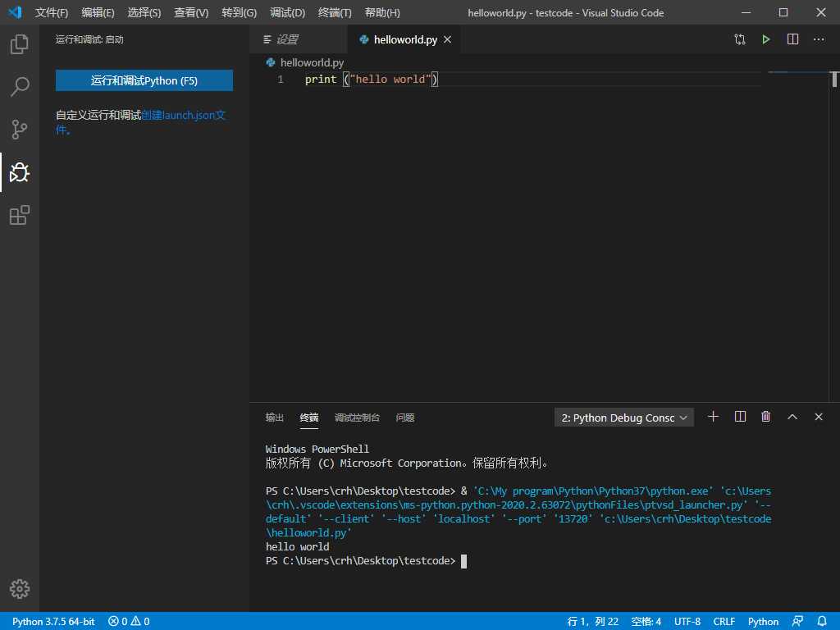
Task: Open the Extensions view icon
Action: [x=20, y=215]
